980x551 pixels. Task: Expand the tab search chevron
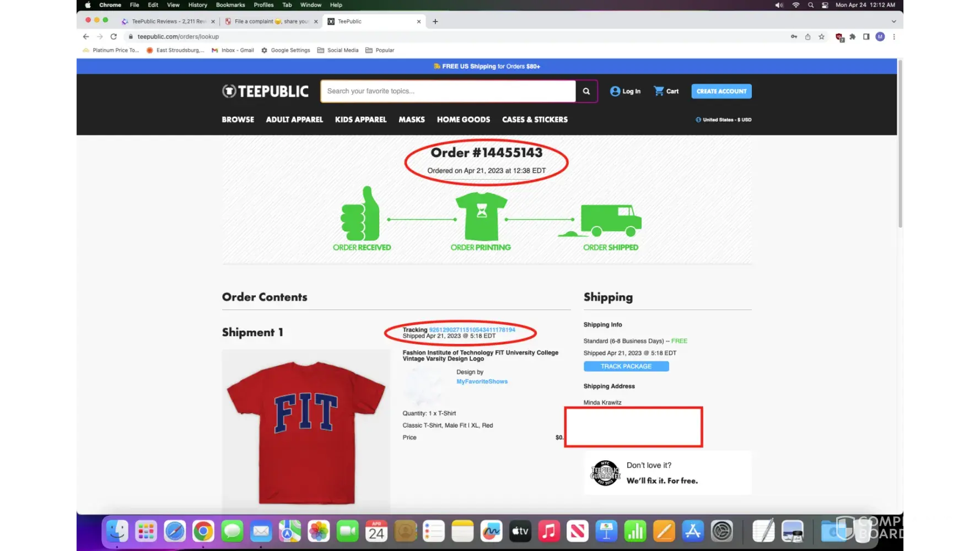click(893, 21)
